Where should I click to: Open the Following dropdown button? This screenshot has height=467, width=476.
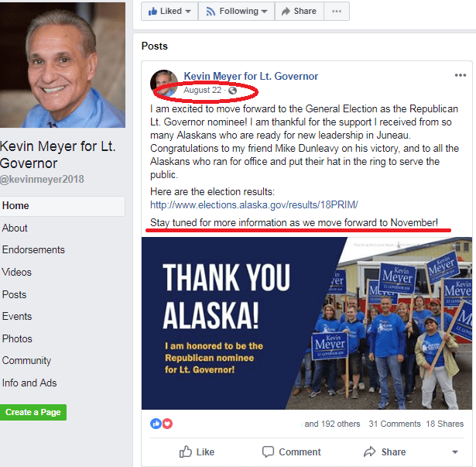pos(237,12)
